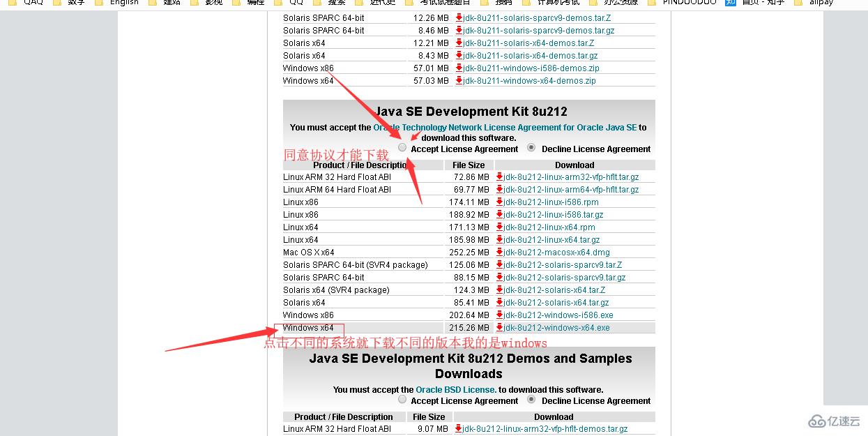This screenshot has width=868, height=436.
Task: Click download icon next to jdk-8u212-macosx-x64.dmg
Action: click(498, 252)
